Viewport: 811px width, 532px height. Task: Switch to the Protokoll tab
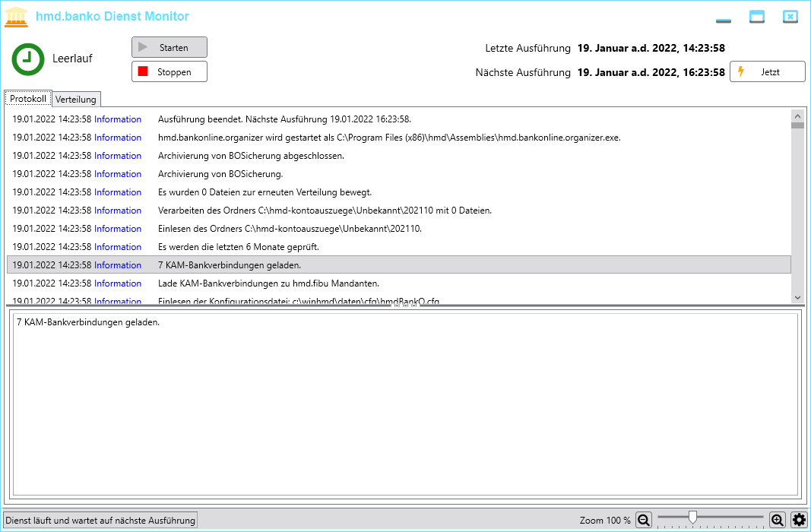click(x=28, y=99)
